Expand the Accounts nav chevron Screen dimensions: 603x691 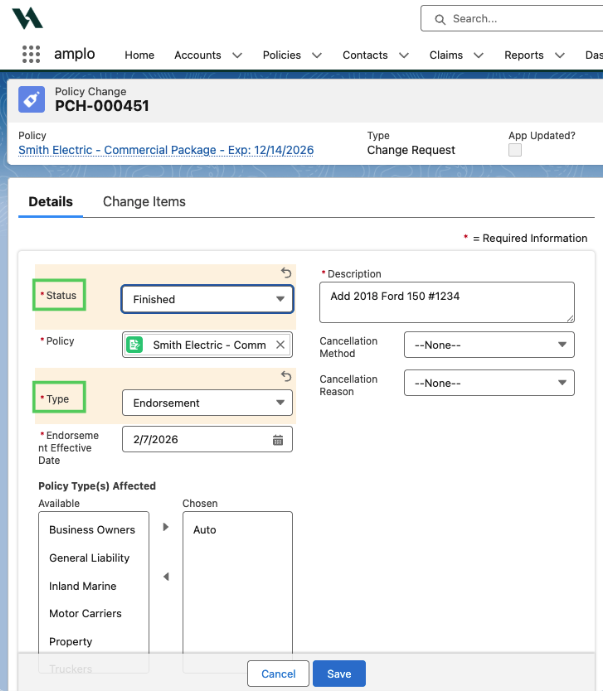[237, 55]
